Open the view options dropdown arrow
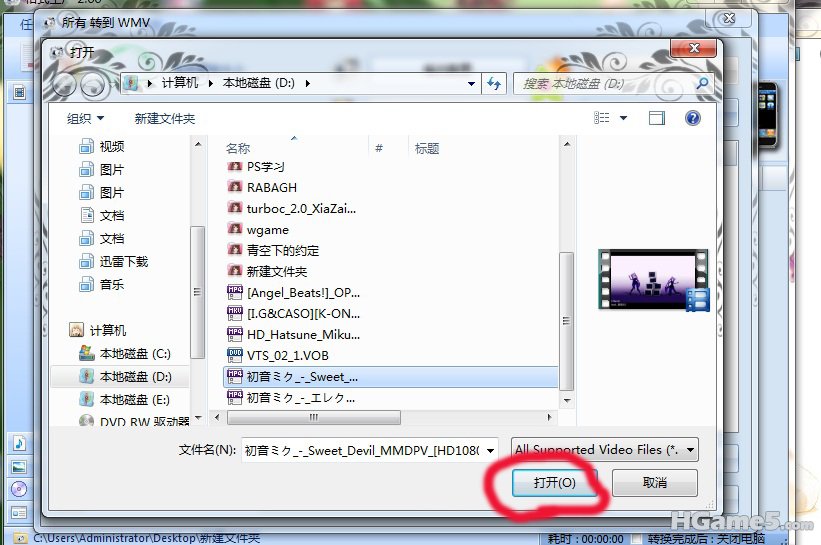The height and width of the screenshot is (545, 821). click(624, 118)
